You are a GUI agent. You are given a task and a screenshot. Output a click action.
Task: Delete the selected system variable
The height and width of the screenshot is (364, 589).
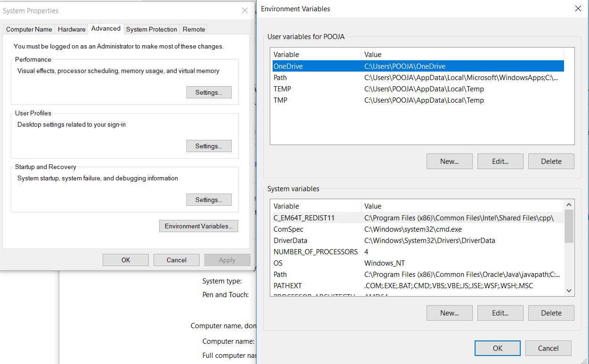[551, 313]
